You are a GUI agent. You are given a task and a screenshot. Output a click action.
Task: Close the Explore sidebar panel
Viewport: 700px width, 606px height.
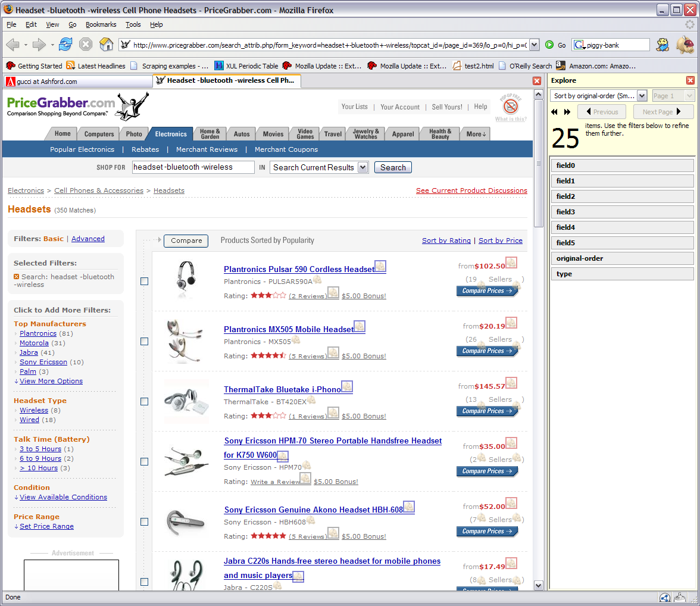690,80
